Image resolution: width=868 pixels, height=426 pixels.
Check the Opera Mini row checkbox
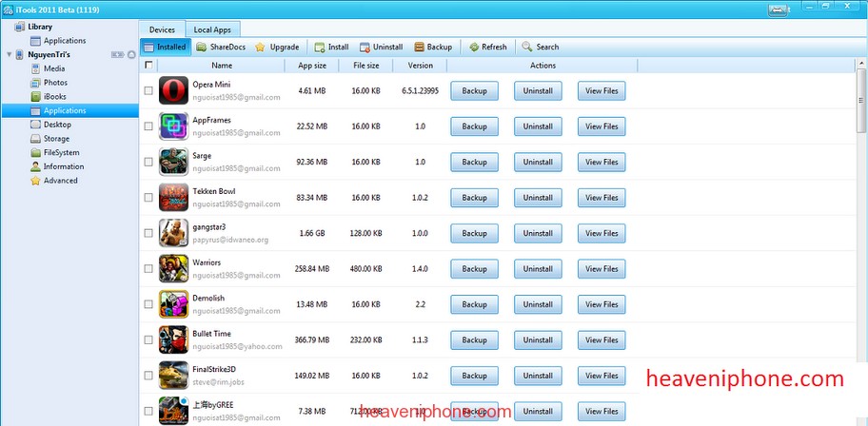[x=148, y=90]
